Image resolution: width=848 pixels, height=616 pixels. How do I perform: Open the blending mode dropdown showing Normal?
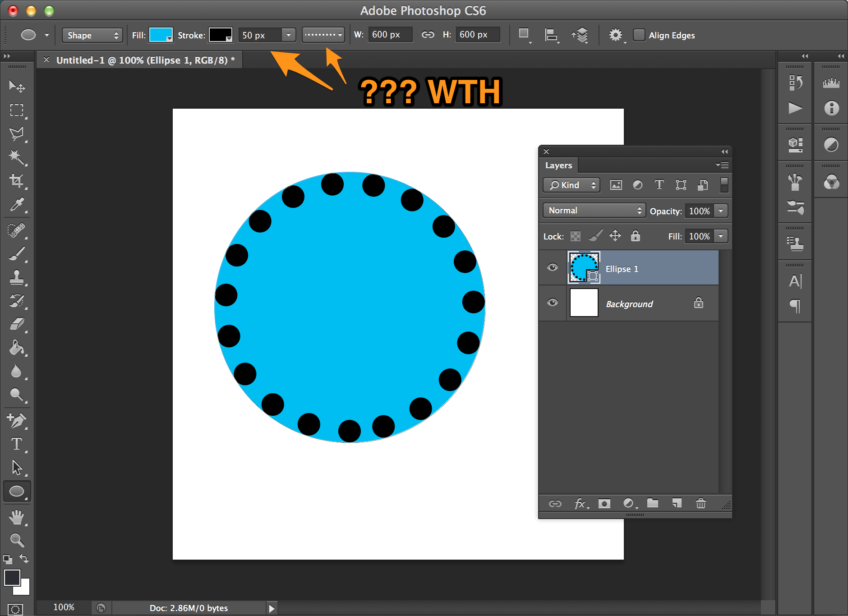tap(594, 210)
